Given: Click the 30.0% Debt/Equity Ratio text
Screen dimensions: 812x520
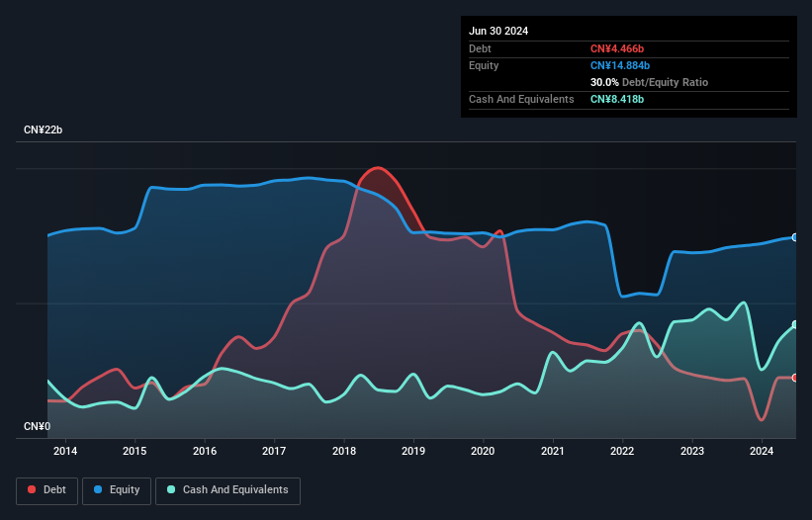Looking at the screenshot, I should tap(649, 82).
